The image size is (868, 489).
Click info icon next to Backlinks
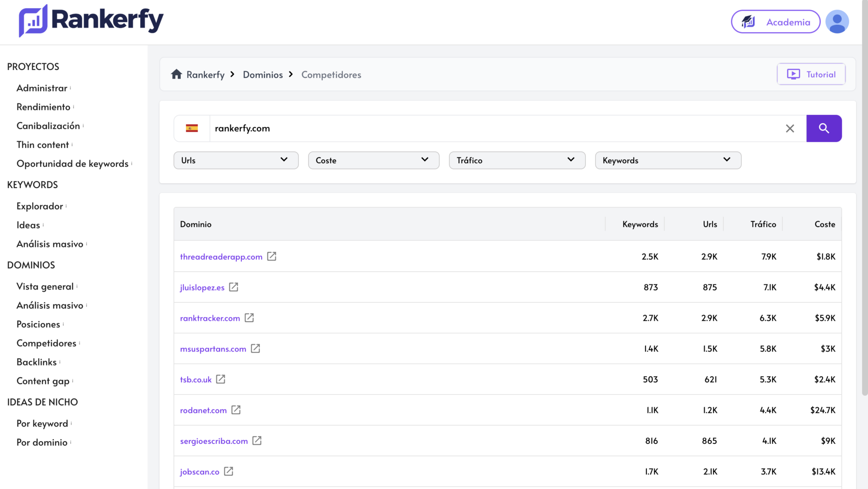pyautogui.click(x=60, y=362)
